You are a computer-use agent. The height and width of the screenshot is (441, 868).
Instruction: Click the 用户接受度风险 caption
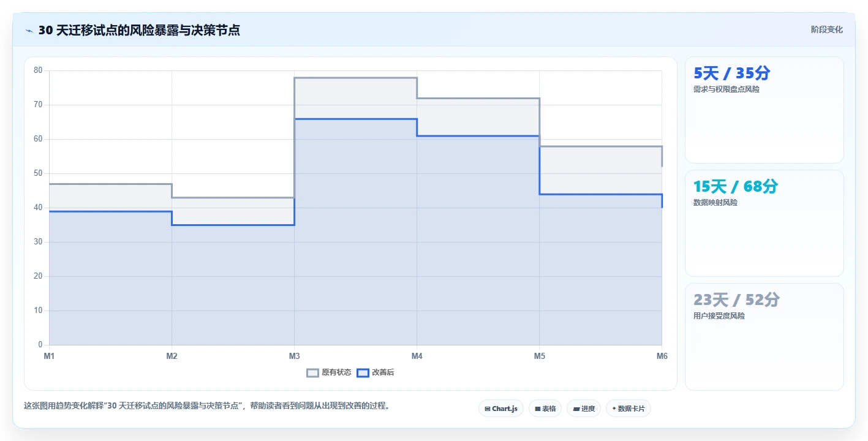tap(719, 316)
